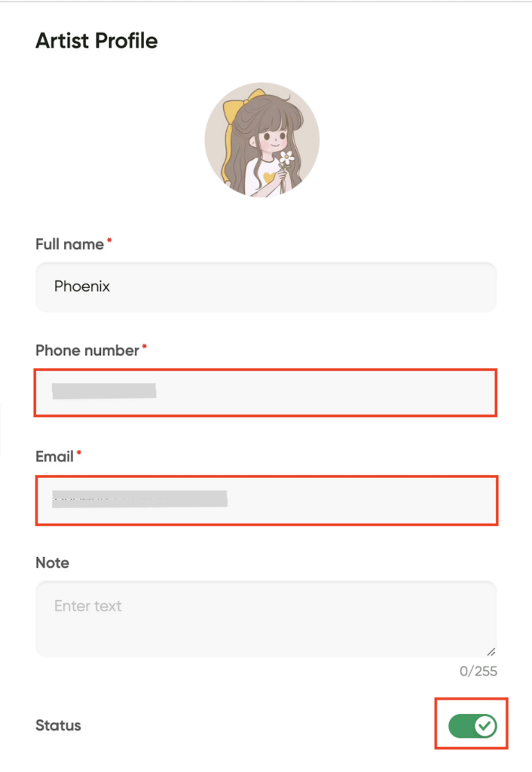Select the Email input field

[267, 501]
